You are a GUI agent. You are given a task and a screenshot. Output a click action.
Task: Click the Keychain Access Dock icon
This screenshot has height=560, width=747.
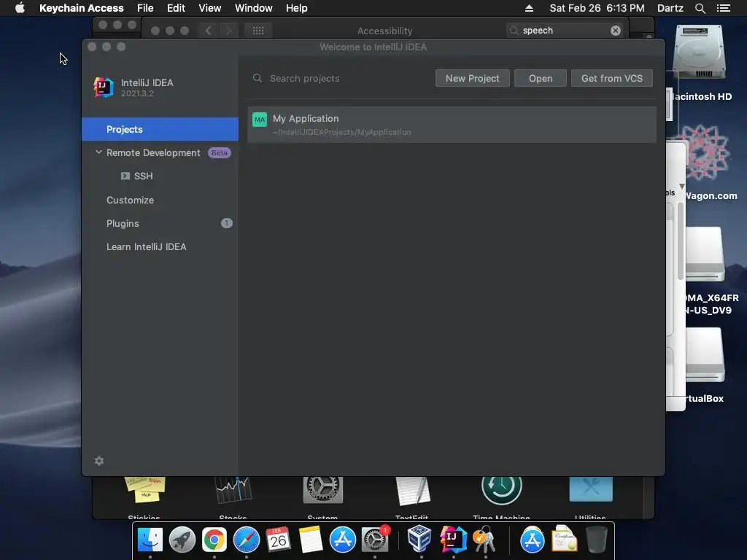click(484, 540)
